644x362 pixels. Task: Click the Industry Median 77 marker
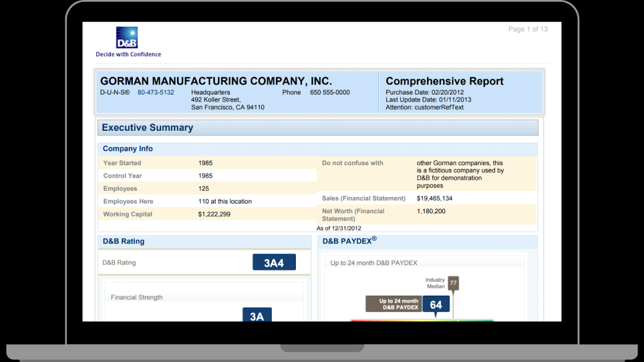pyautogui.click(x=453, y=283)
